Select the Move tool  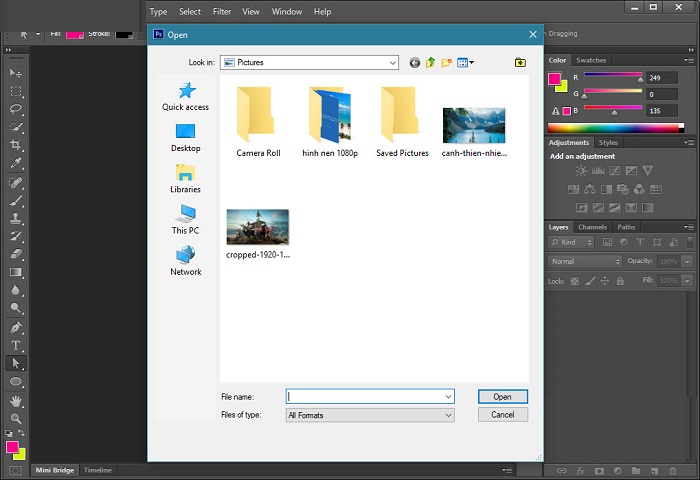coord(16,73)
